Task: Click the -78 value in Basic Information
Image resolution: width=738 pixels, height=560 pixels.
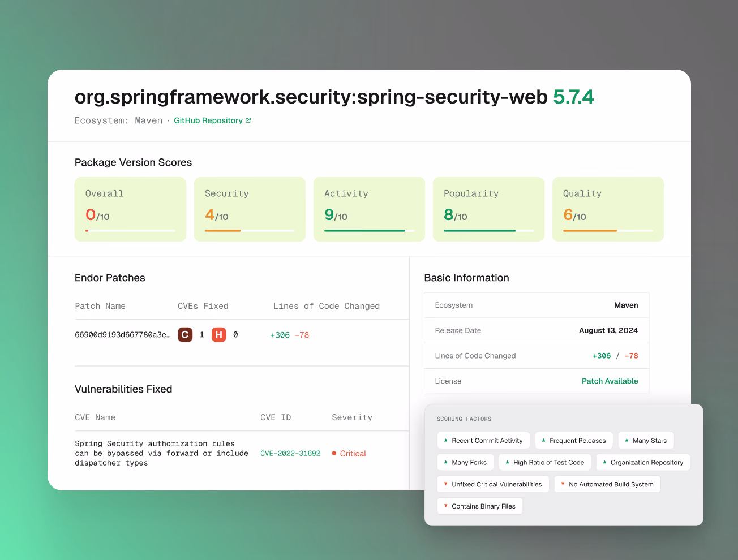Action: coord(632,356)
